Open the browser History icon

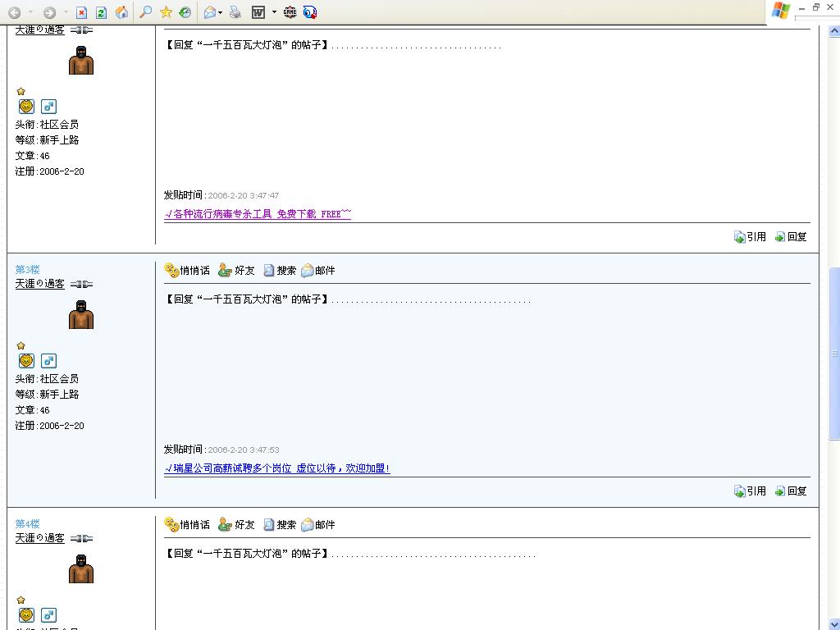[185, 12]
